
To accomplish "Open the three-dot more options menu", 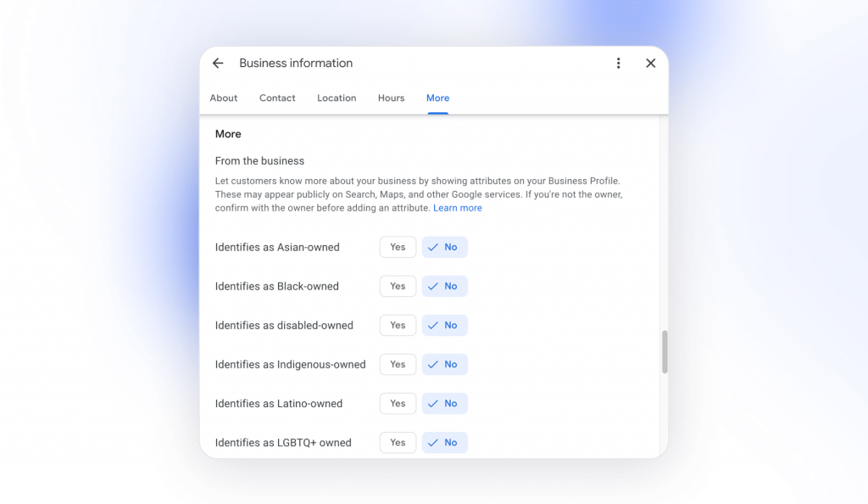I will [x=619, y=64].
